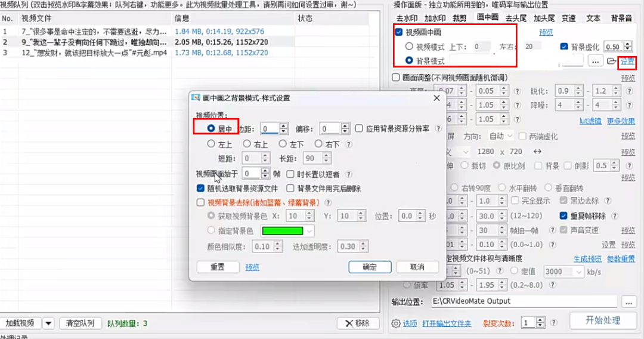Select the 右下 position radio button
The width and height of the screenshot is (644, 339).
[x=318, y=144]
